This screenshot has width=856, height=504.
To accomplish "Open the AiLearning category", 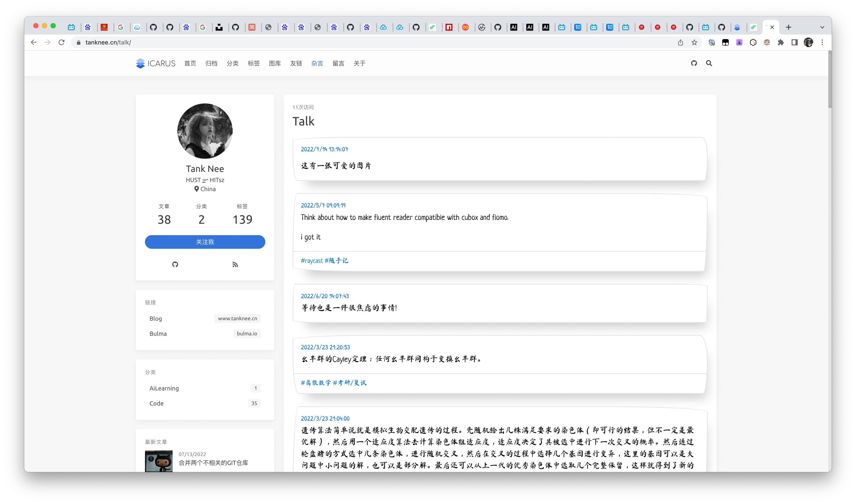I will (x=205, y=388).
